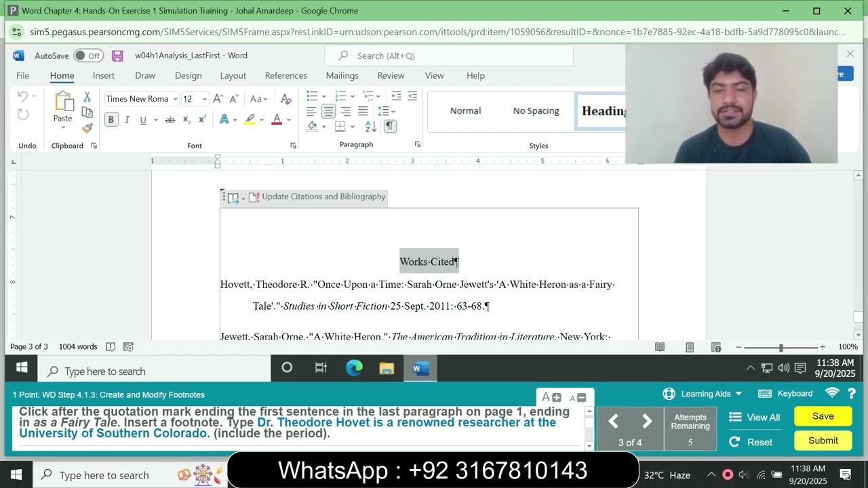Click the Save floppy disk icon in title bar
The image size is (868, 488).
(x=117, y=56)
